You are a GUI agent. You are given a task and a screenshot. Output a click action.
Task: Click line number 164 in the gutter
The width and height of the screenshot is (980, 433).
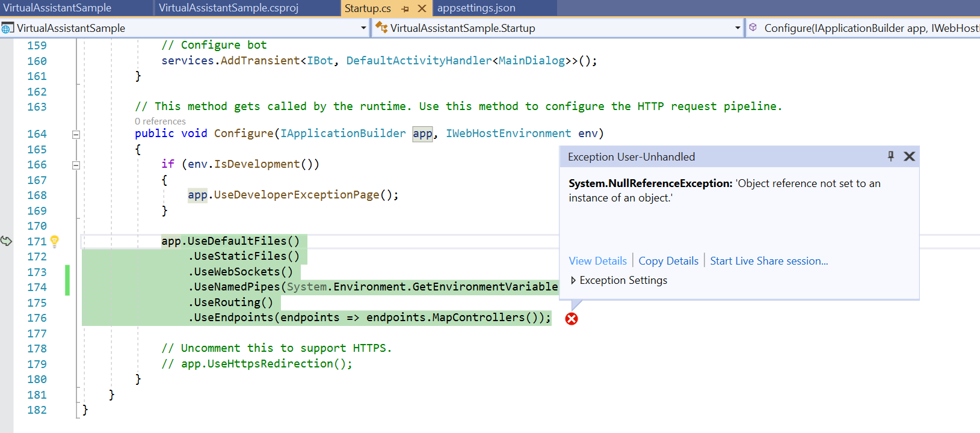[x=37, y=134]
